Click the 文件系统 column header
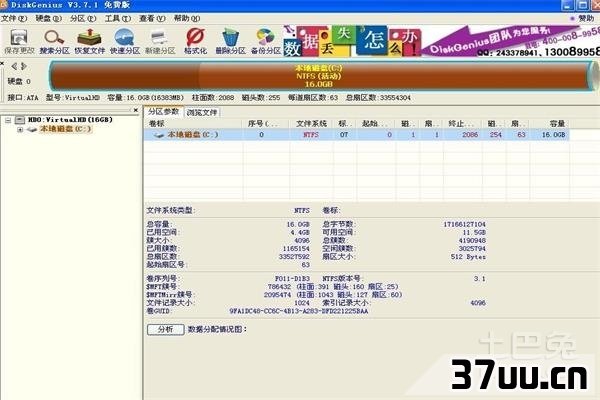This screenshot has width=600, height=400. pyautogui.click(x=311, y=124)
